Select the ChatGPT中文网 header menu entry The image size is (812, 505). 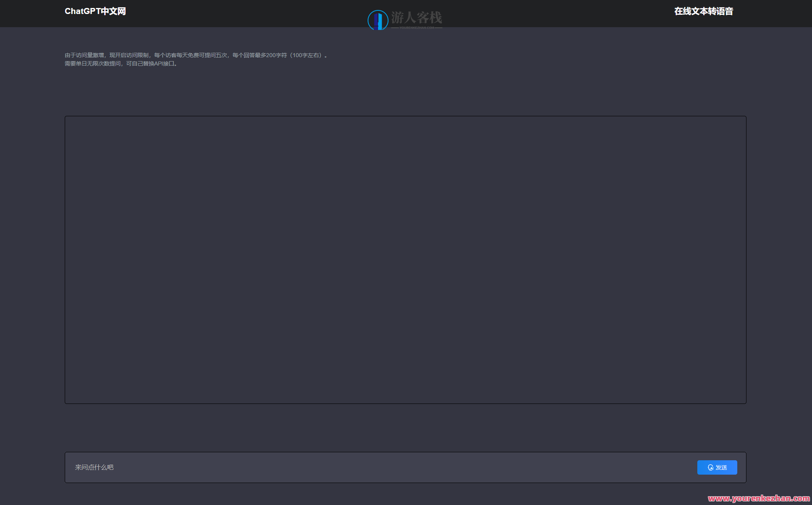coord(95,11)
